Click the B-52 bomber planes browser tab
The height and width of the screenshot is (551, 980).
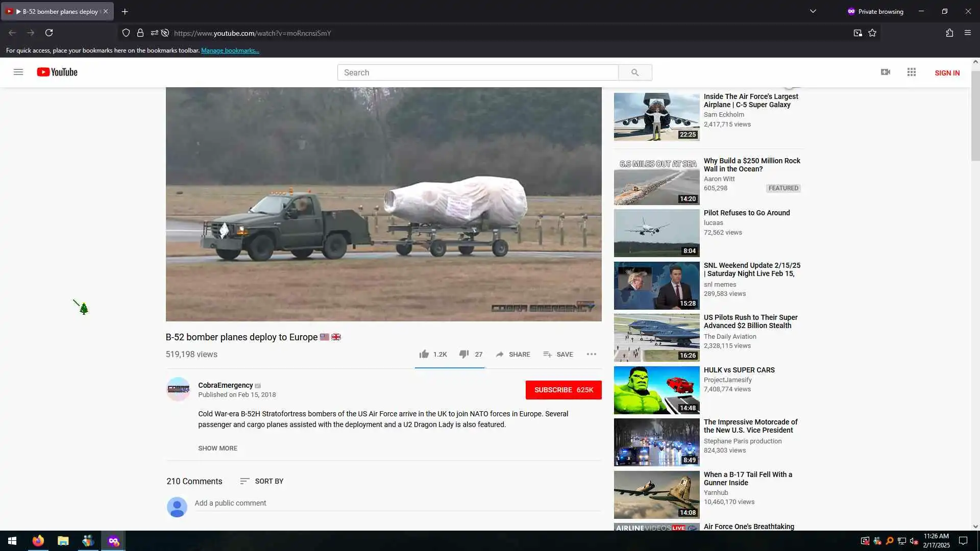56,11
